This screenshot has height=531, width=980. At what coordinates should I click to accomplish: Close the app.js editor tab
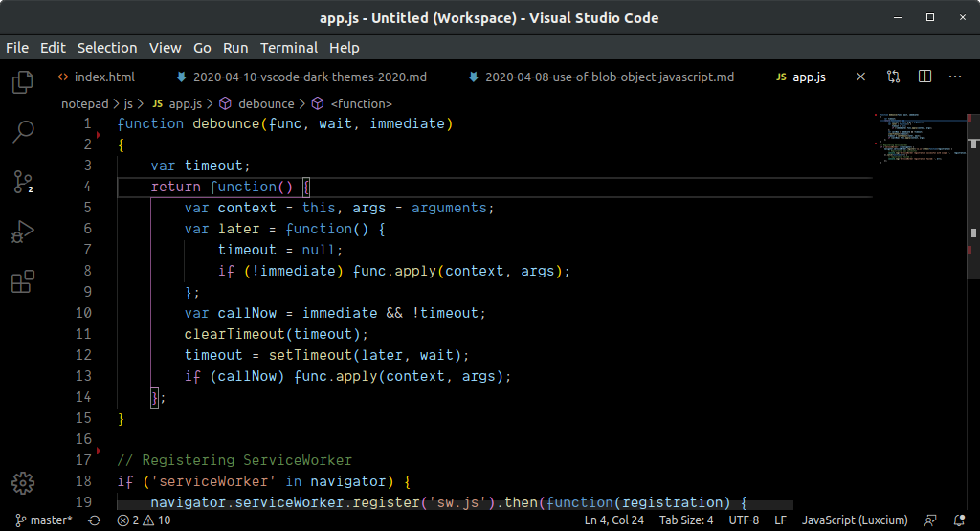860,77
